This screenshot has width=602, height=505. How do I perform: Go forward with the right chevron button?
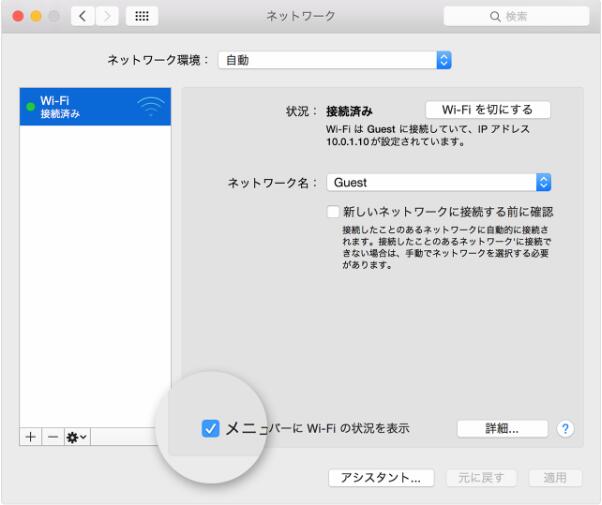107,16
